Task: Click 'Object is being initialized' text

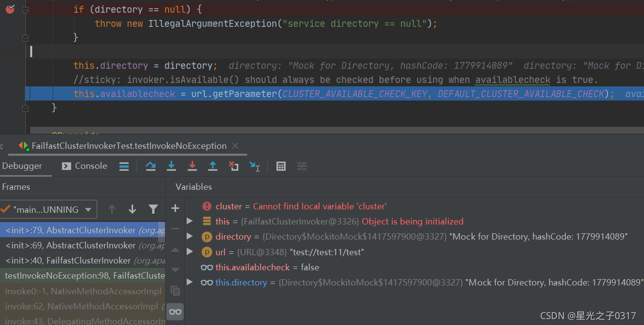Action: pyautogui.click(x=412, y=222)
